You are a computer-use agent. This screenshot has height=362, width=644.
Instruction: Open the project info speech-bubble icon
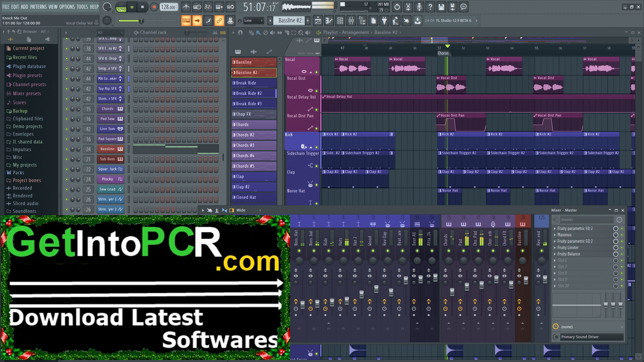(464, 7)
